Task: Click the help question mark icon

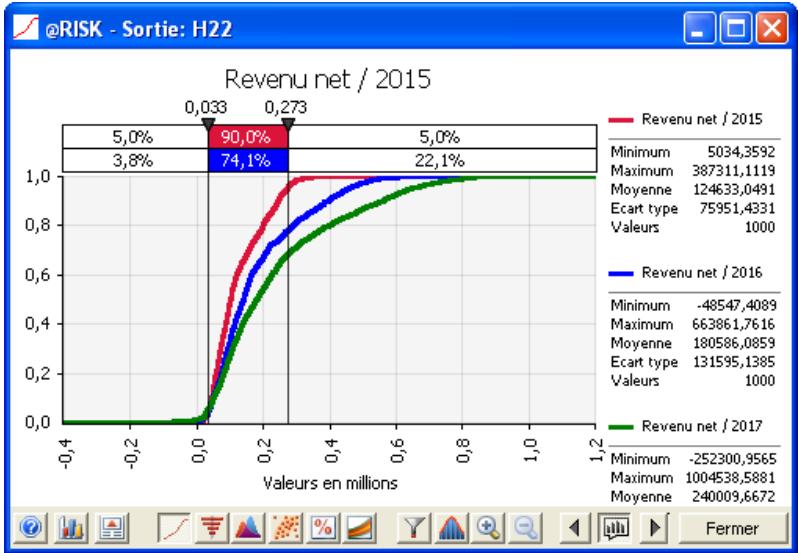Action: (21, 528)
